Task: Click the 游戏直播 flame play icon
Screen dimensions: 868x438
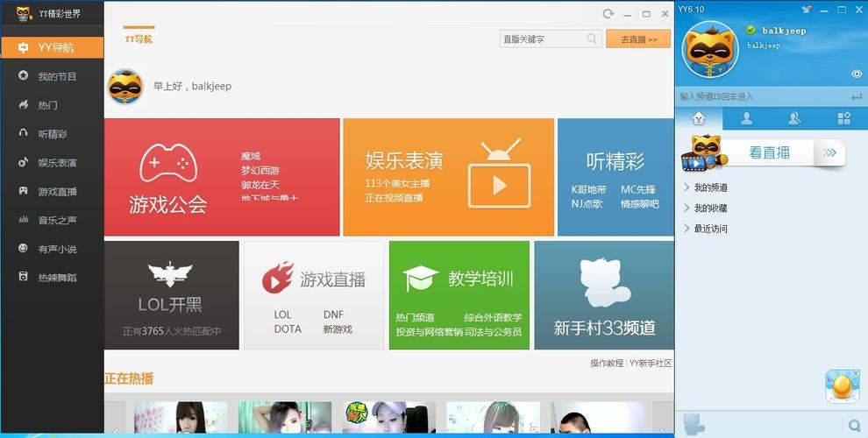Action: [277, 278]
